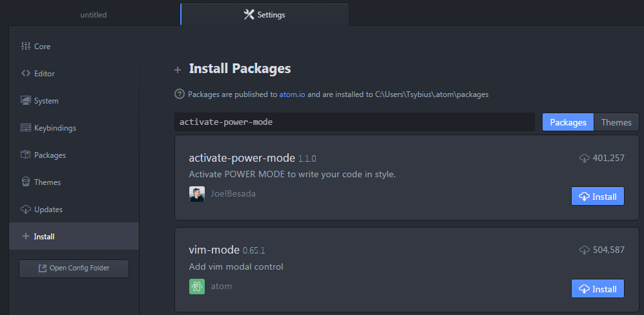Open Updates section in sidebar

click(74, 210)
